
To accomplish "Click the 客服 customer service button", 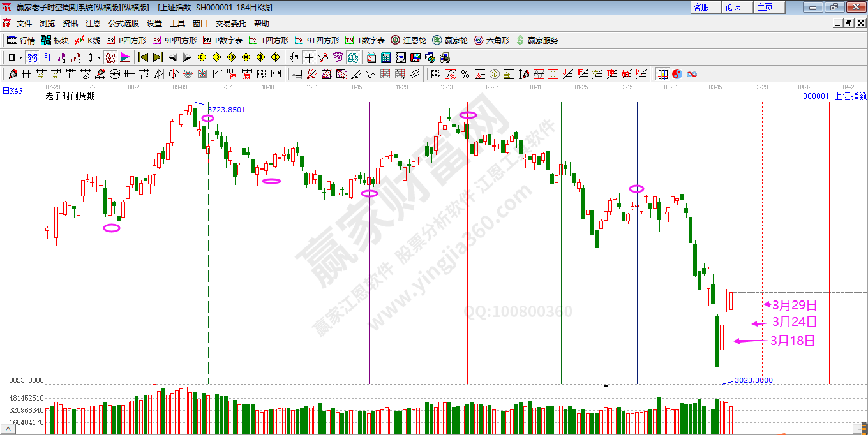I will click(x=701, y=7).
